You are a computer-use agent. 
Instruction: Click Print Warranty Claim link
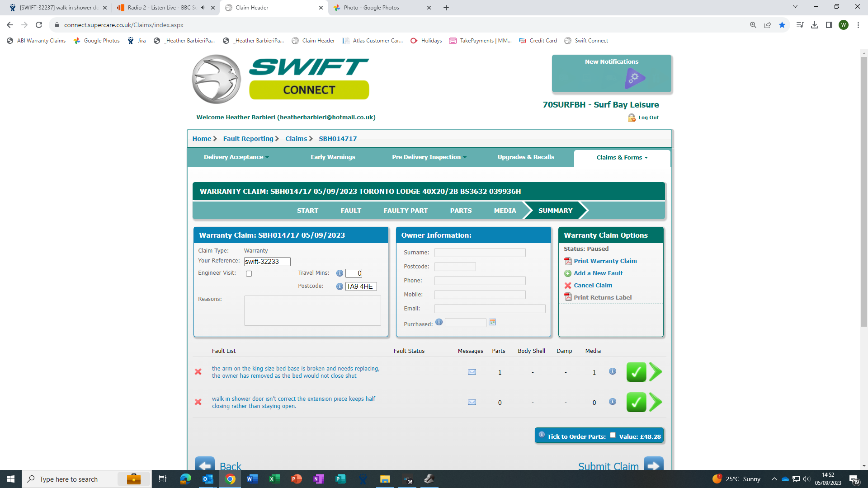605,261
